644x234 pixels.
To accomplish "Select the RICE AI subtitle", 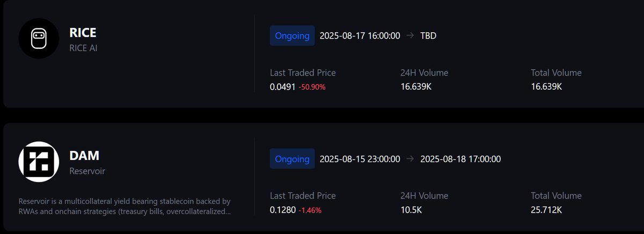I will click(x=83, y=48).
